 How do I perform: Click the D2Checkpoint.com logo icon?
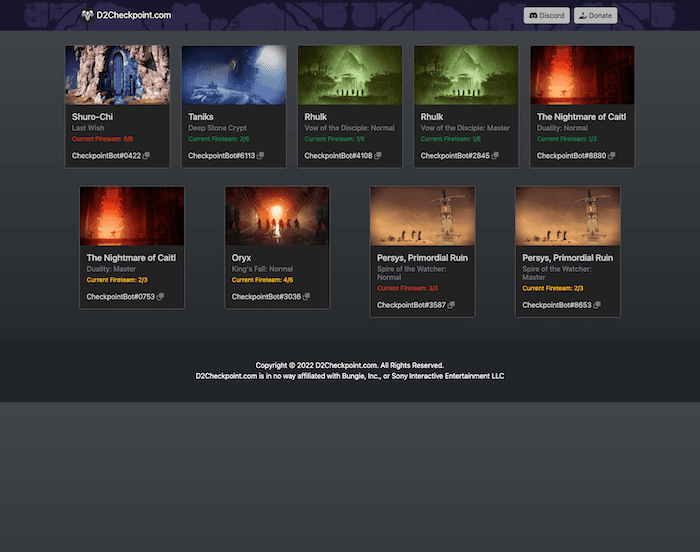(87, 15)
